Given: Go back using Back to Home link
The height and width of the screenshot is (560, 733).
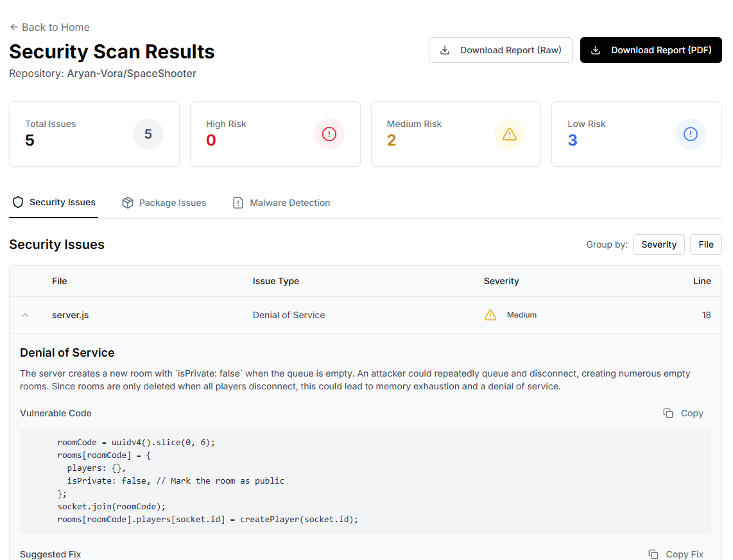Looking at the screenshot, I should (x=49, y=27).
